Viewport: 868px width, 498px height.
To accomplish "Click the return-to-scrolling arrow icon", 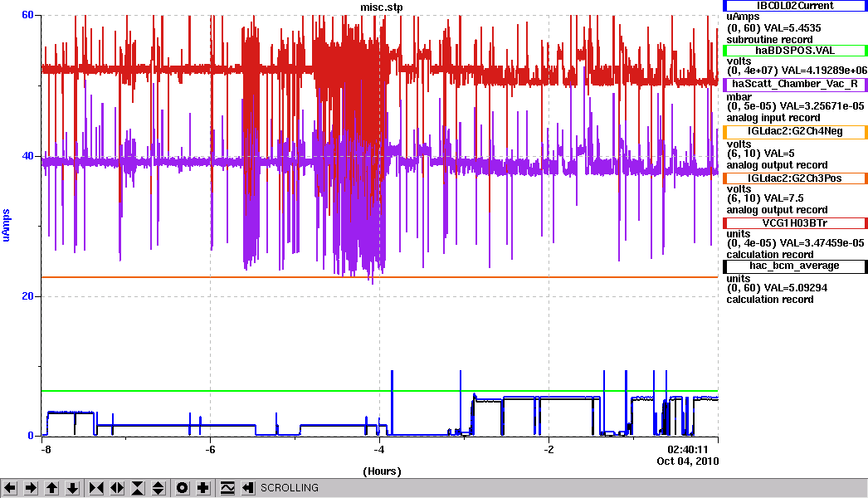I will click(x=248, y=488).
